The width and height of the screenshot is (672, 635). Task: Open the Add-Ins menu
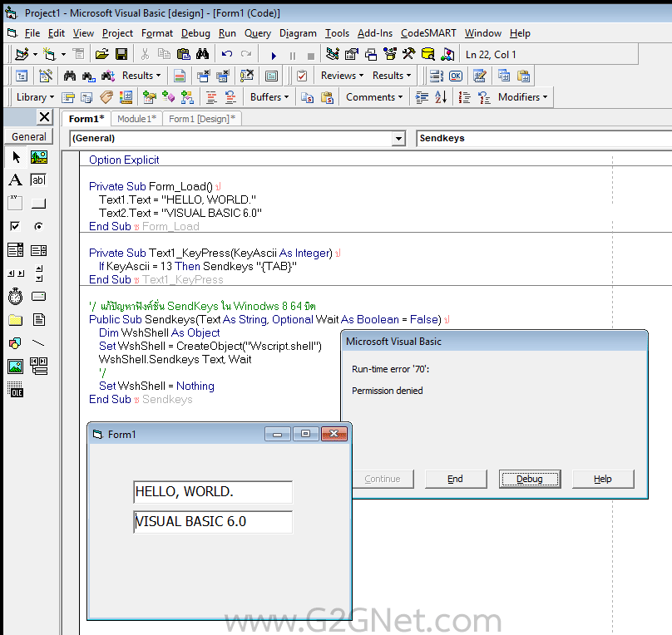(x=375, y=33)
